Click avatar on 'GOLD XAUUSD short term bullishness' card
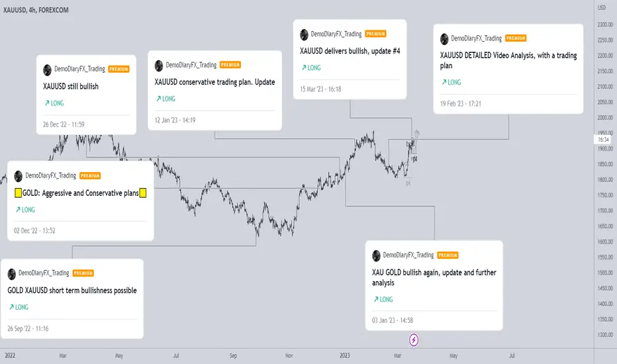617x364 pixels. click(x=12, y=274)
